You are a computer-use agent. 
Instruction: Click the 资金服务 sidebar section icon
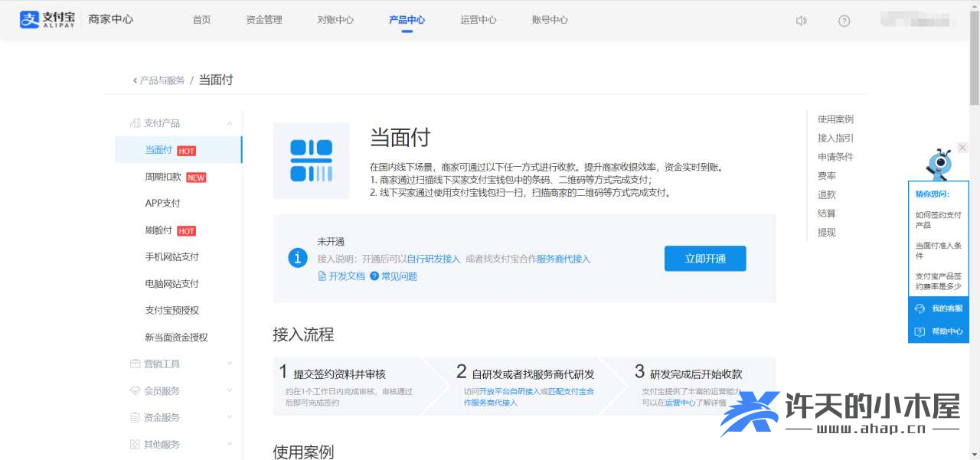pos(135,418)
